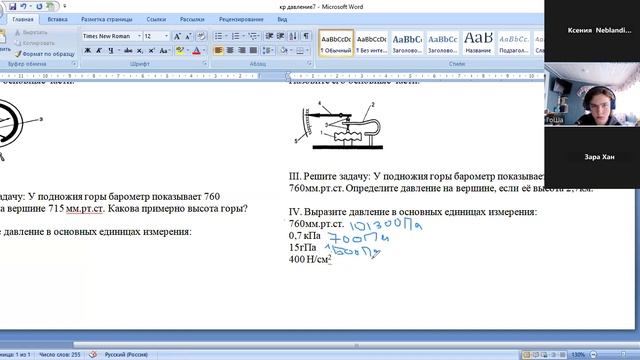Click the Вырезать (cut) button
This screenshot has height=360, width=640.
pyautogui.click(x=31, y=32)
